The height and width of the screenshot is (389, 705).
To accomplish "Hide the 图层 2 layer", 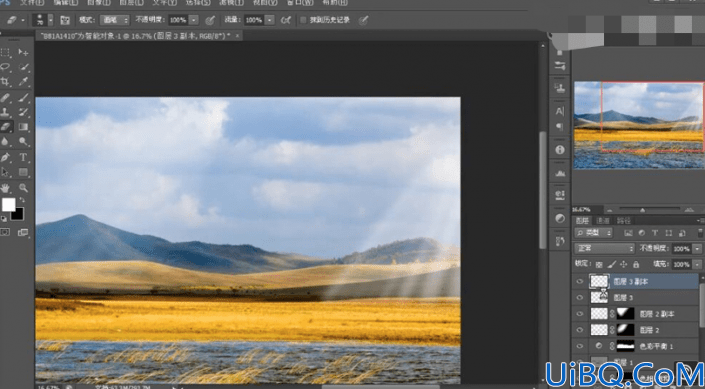I will tap(580, 330).
